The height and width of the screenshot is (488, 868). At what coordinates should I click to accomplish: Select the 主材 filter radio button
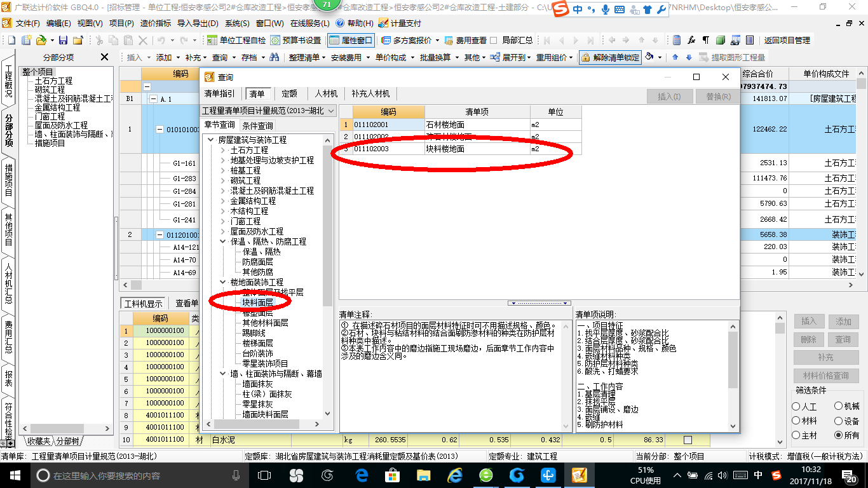796,435
